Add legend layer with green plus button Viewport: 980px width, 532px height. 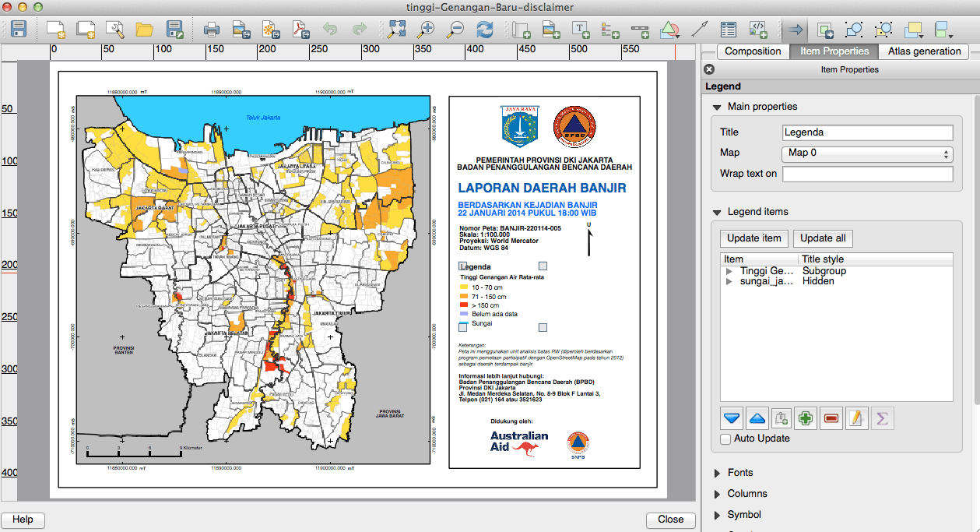806,418
